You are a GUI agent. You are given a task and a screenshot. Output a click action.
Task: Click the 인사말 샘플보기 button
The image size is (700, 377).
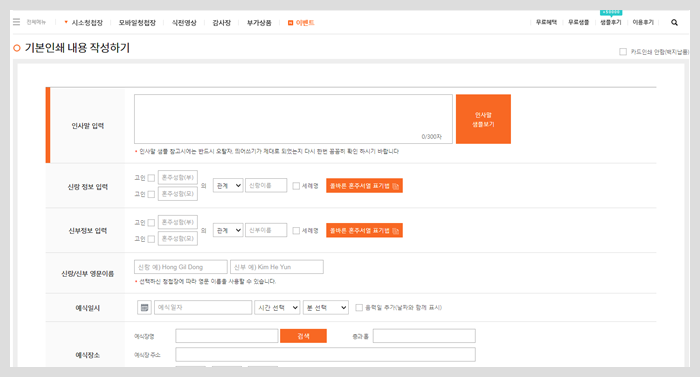[483, 119]
